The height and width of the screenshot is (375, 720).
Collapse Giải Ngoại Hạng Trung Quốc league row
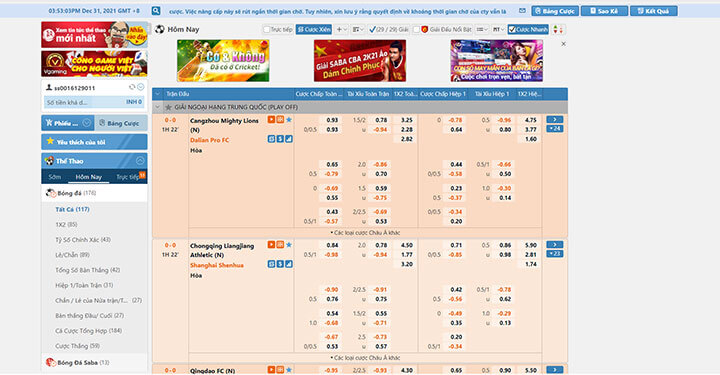coord(158,107)
